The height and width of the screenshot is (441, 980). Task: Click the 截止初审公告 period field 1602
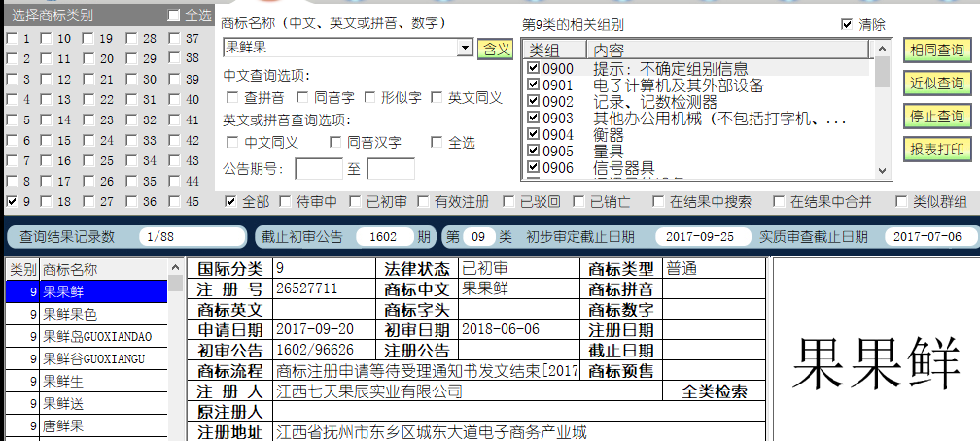pyautogui.click(x=384, y=237)
